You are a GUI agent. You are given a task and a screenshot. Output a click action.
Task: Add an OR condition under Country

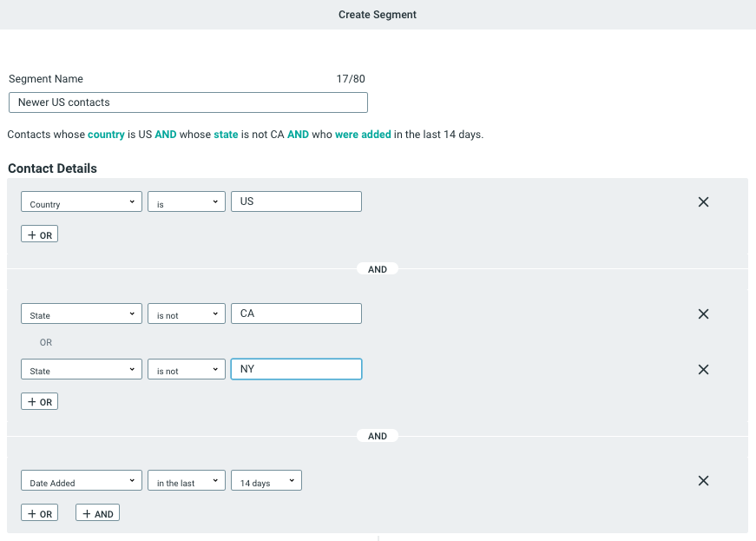39,234
